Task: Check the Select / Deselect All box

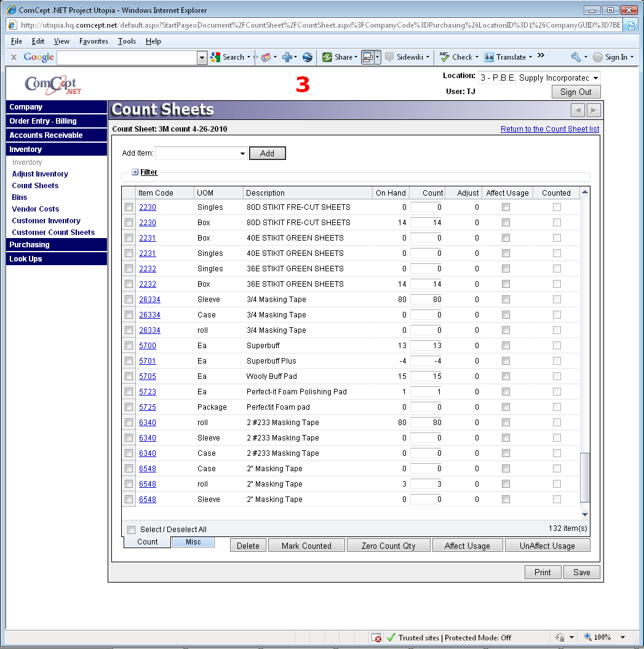Action: 131,530
